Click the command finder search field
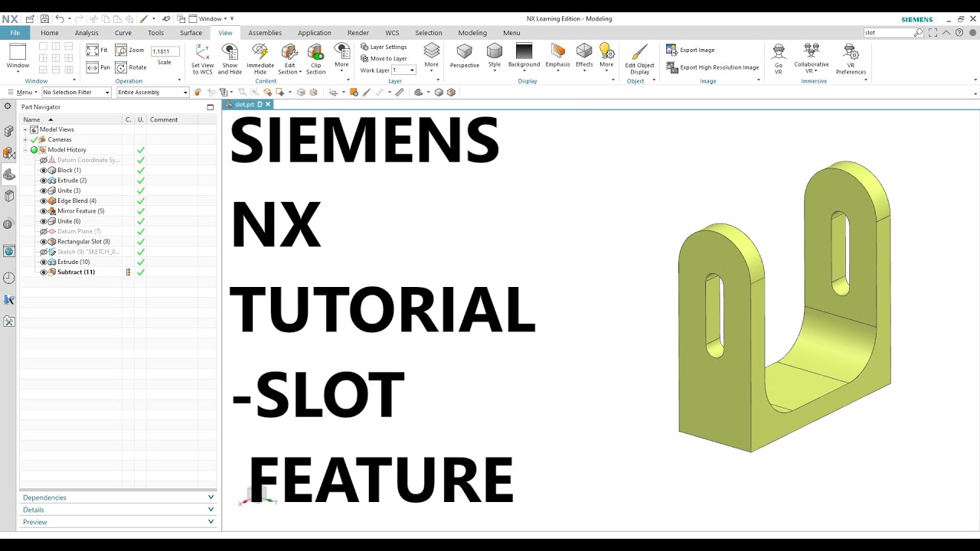Viewport: 980px width, 551px height. pos(888,33)
